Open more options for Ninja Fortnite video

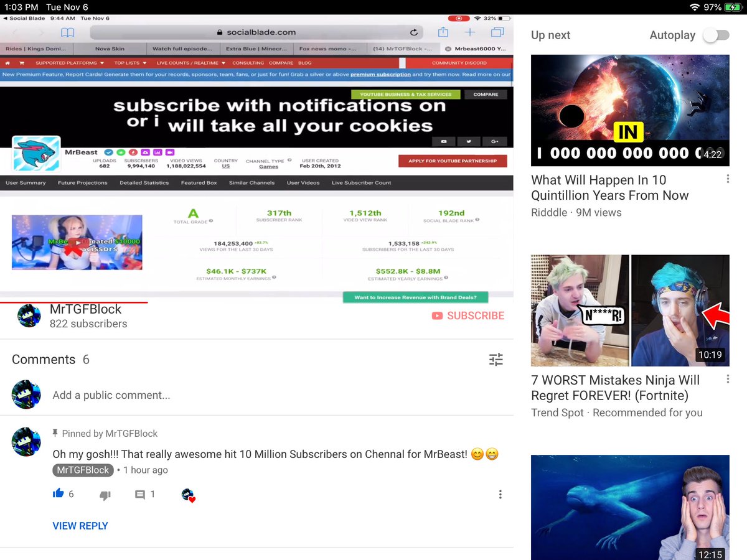tap(728, 379)
